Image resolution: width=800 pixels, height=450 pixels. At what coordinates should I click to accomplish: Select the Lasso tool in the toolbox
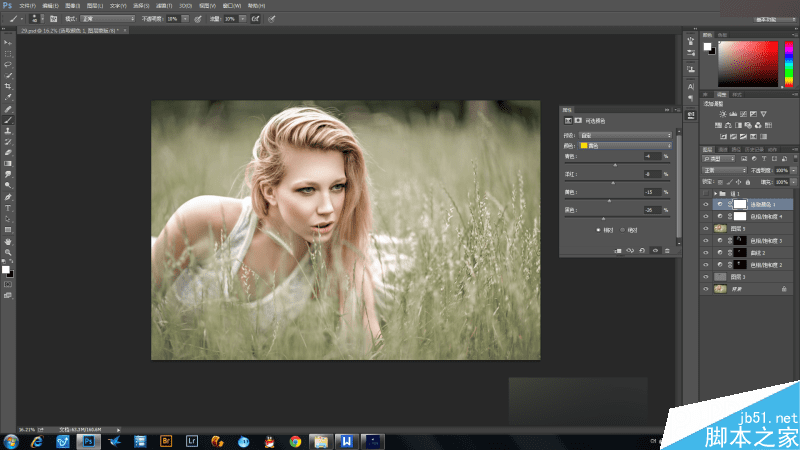click(x=8, y=64)
